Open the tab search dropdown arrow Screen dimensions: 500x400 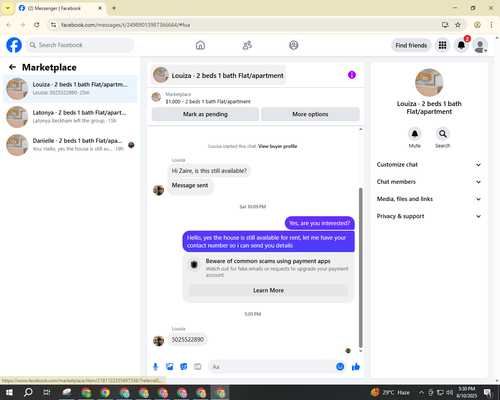[x=8, y=8]
